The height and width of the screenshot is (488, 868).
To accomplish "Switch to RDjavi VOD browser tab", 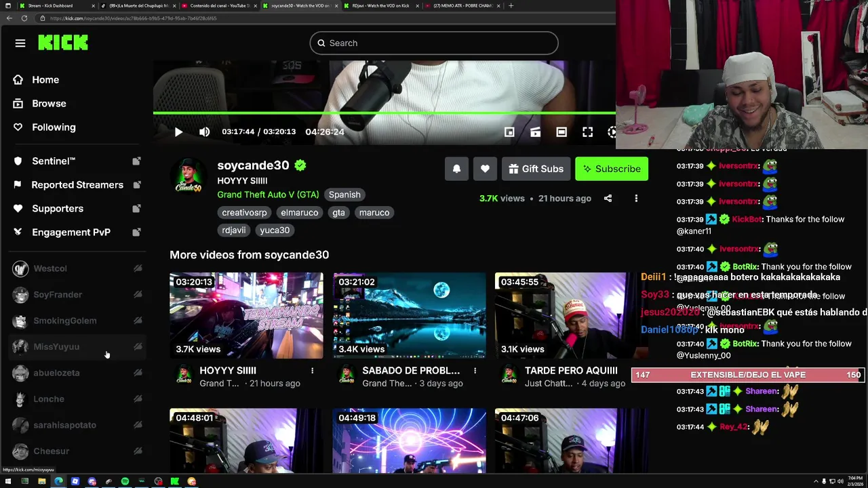I will (x=380, y=5).
